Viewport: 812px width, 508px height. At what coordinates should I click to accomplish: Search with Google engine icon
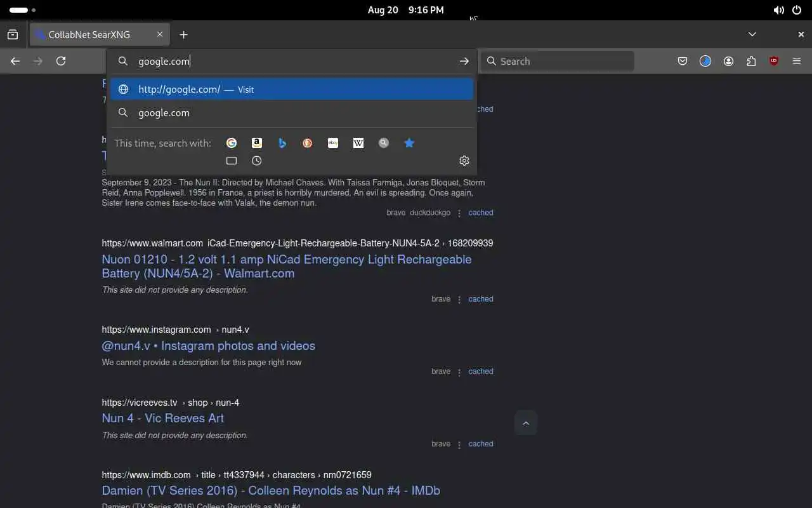coord(232,143)
